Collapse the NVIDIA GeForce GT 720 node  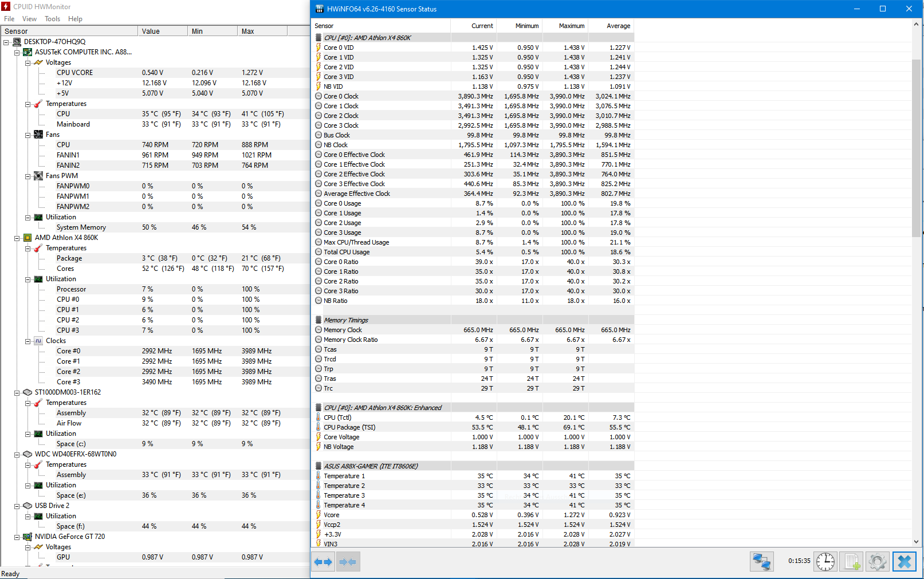click(x=17, y=537)
